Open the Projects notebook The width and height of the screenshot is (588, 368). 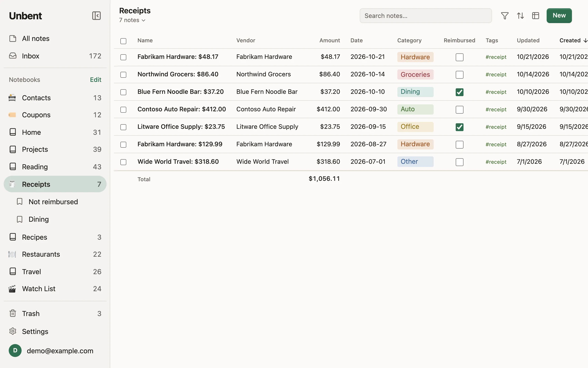pyautogui.click(x=55, y=149)
